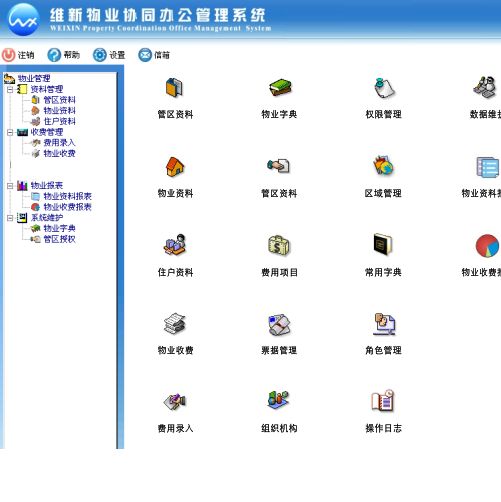The image size is (501, 502).
Task: Open the 设置 settings toolbar item
Action: click(109, 55)
